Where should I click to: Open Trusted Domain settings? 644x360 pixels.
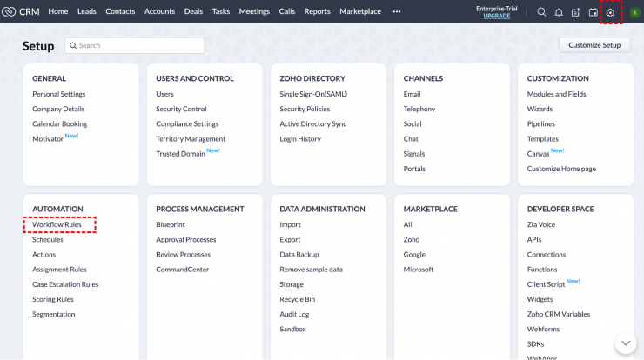coord(180,154)
